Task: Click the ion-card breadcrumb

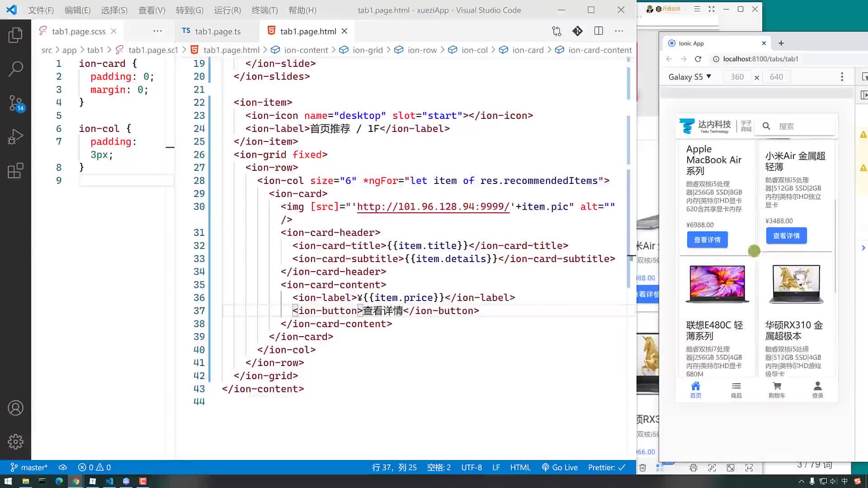Action: (x=522, y=50)
